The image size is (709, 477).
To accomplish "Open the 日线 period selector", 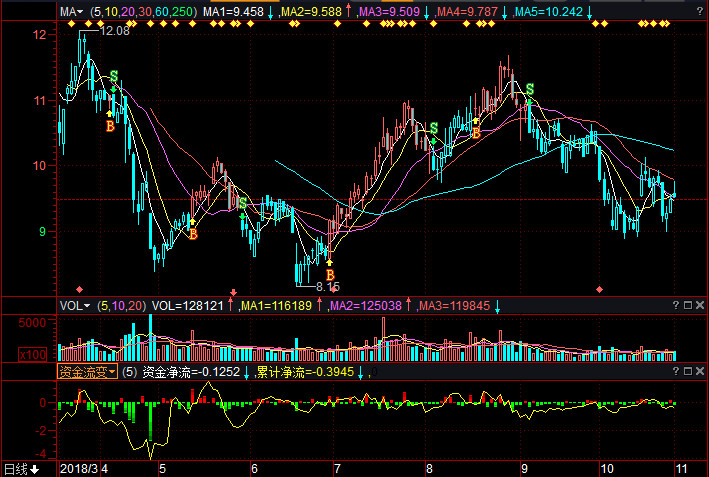I will pyautogui.click(x=20, y=468).
